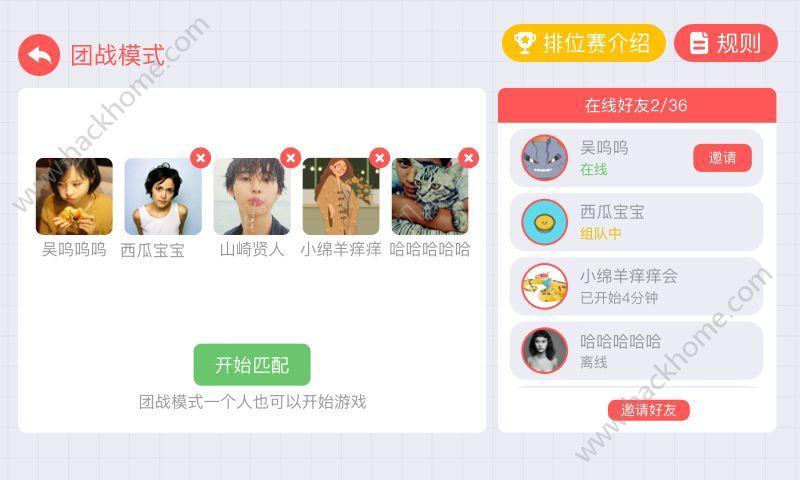Screen dimensions: 800x480
Task: Open 吴呜呜 monster avatar in friends list
Action: [x=544, y=158]
